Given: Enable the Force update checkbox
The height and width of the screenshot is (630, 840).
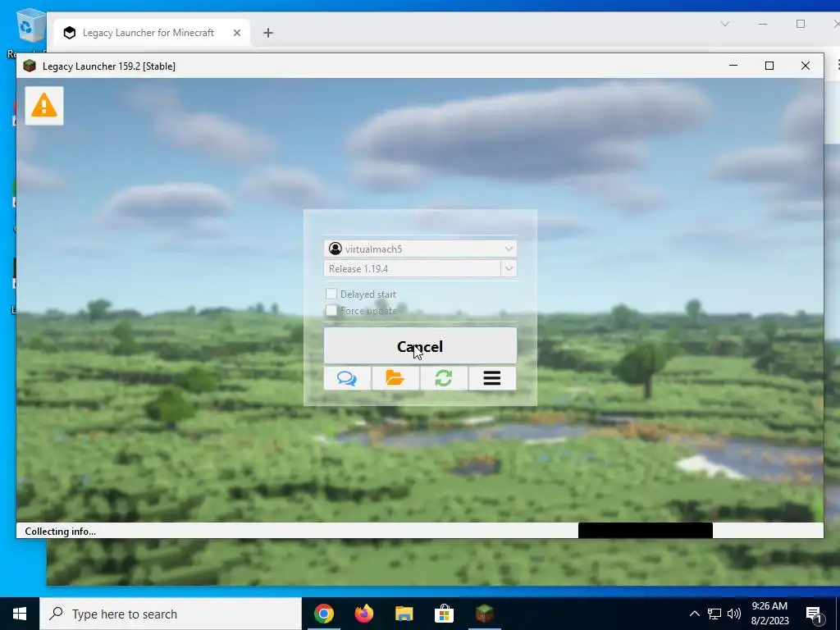Looking at the screenshot, I should [331, 311].
